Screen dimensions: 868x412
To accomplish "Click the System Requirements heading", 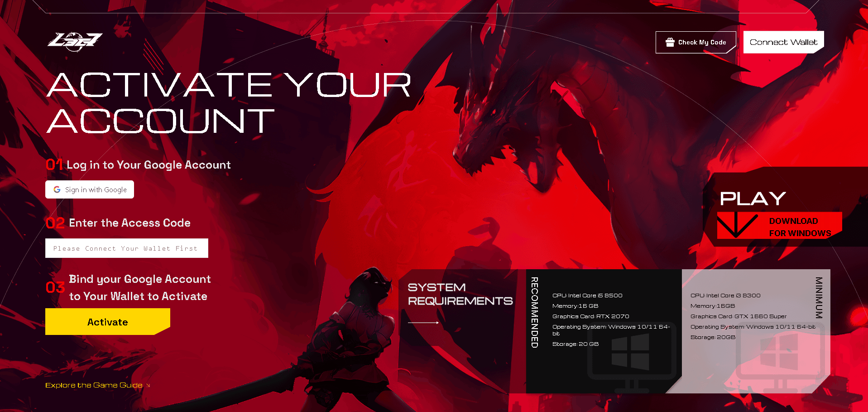I will point(460,294).
